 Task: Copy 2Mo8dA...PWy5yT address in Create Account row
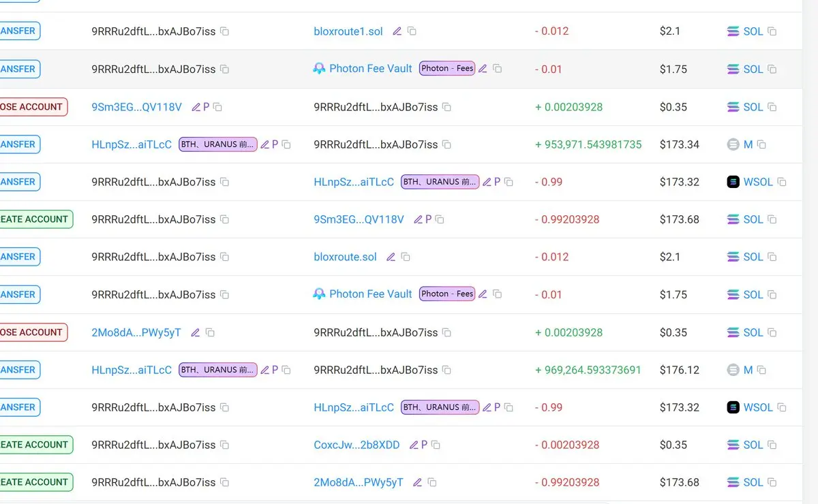click(431, 482)
